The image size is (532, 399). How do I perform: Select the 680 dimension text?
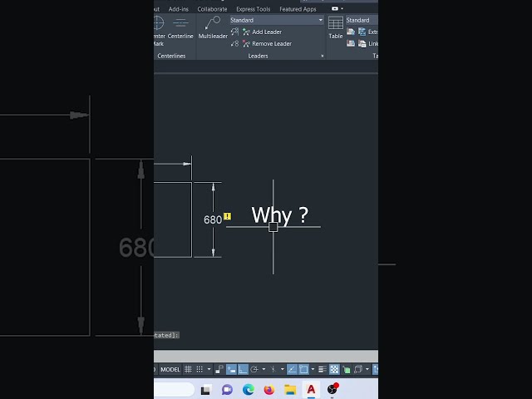(x=213, y=219)
